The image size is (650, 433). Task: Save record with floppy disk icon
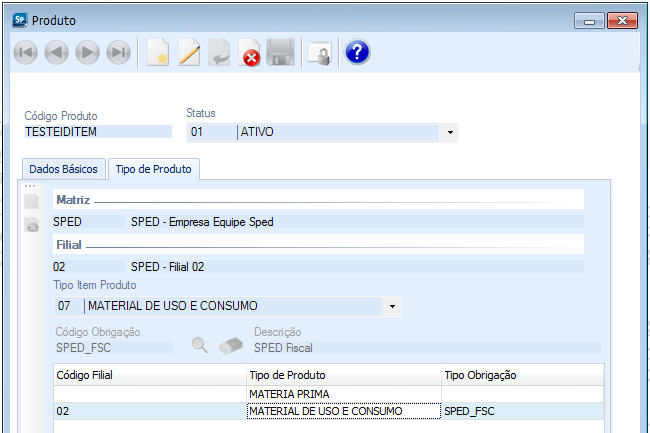point(281,53)
